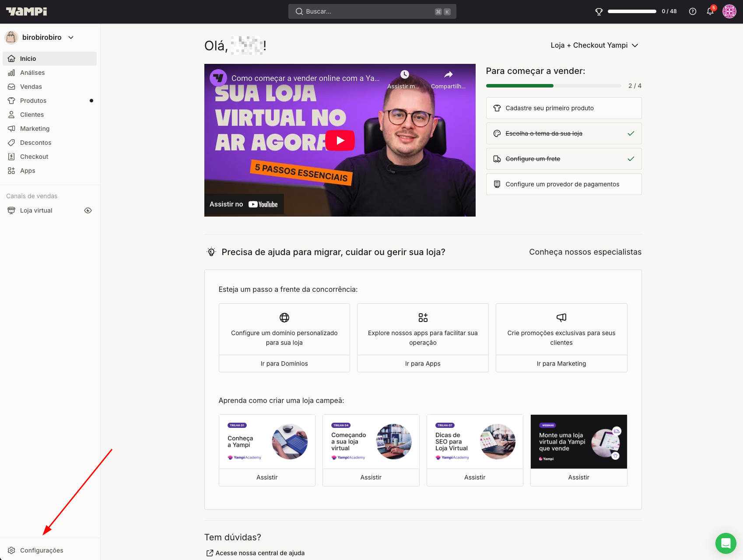Click the birobirobiro store avatar
The height and width of the screenshot is (560, 743).
click(x=11, y=38)
